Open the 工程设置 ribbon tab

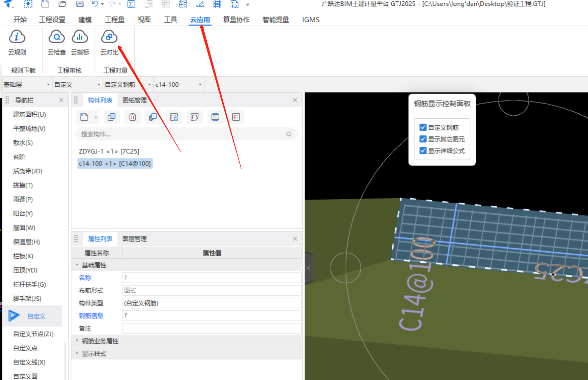[x=52, y=20]
